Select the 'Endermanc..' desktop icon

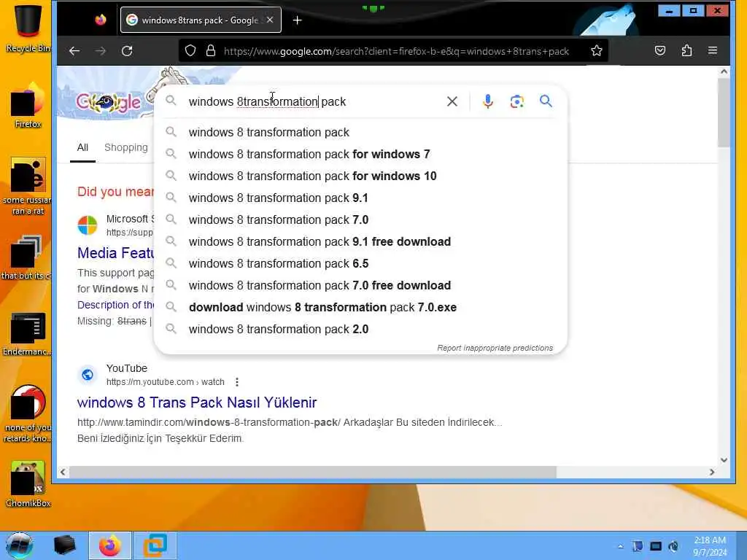[28, 333]
